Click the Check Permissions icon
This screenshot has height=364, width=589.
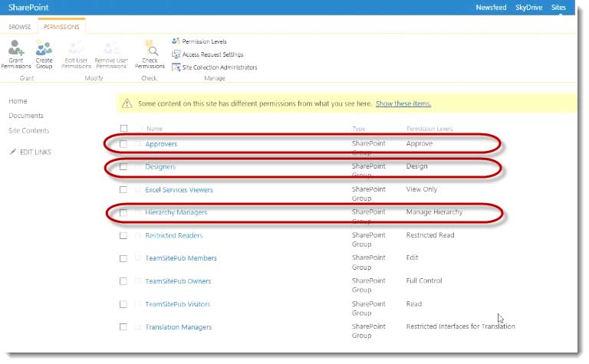pyautogui.click(x=151, y=48)
